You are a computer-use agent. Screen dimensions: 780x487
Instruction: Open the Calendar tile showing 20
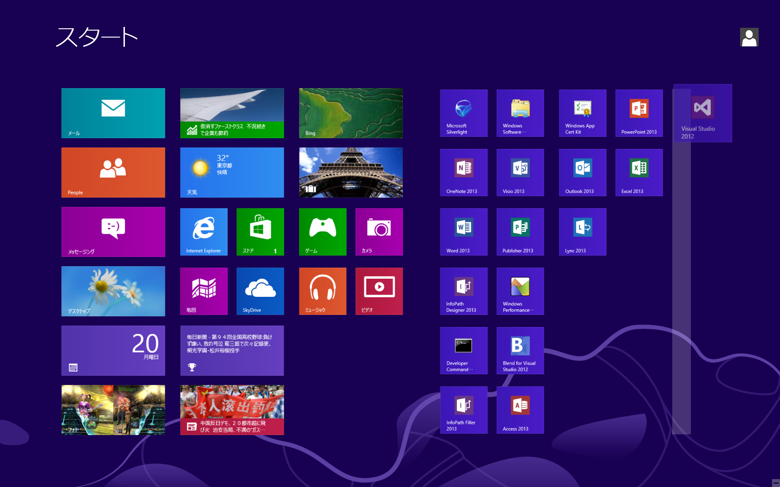(113, 351)
